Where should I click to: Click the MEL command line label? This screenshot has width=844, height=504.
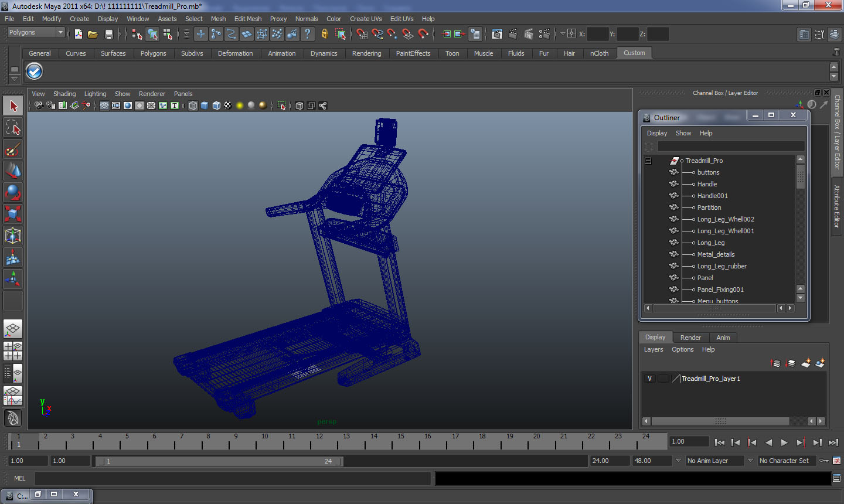pyautogui.click(x=19, y=478)
